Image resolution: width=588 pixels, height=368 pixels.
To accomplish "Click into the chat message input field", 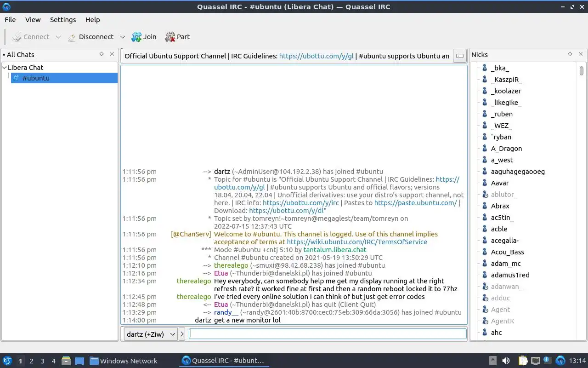I will 328,334.
